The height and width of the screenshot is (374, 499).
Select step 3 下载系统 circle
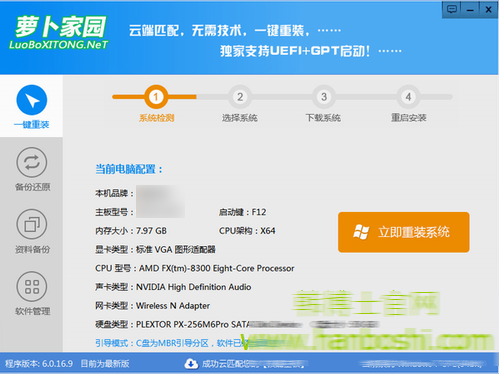point(324,97)
